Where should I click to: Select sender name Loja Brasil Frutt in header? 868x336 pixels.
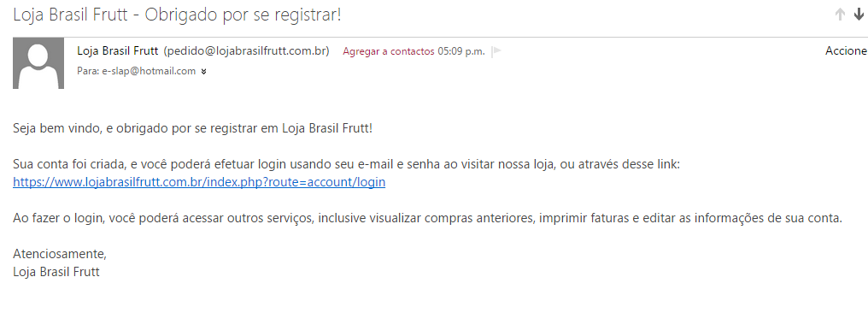point(117,51)
